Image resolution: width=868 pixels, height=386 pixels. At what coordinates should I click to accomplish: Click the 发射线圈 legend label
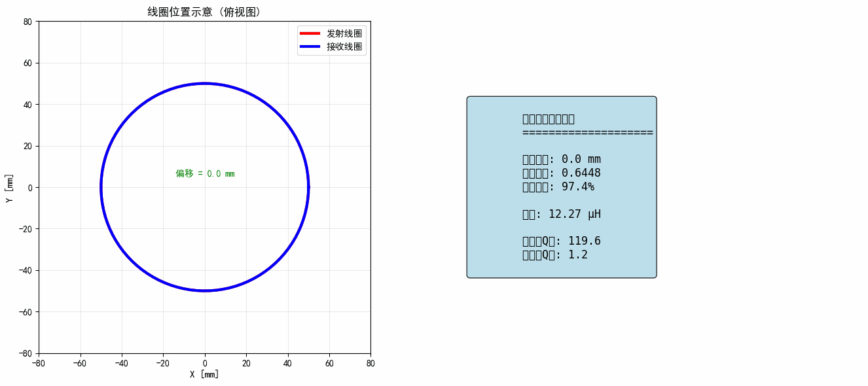click(344, 33)
